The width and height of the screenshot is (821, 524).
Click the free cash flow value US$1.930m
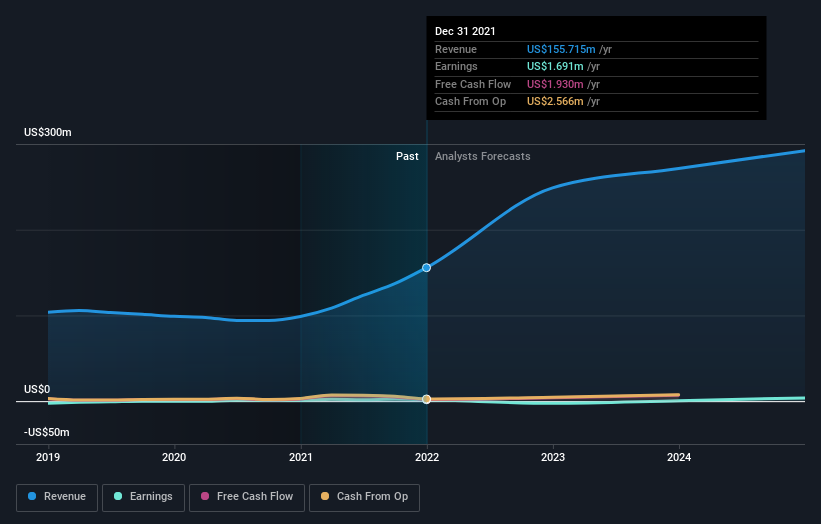pos(555,84)
